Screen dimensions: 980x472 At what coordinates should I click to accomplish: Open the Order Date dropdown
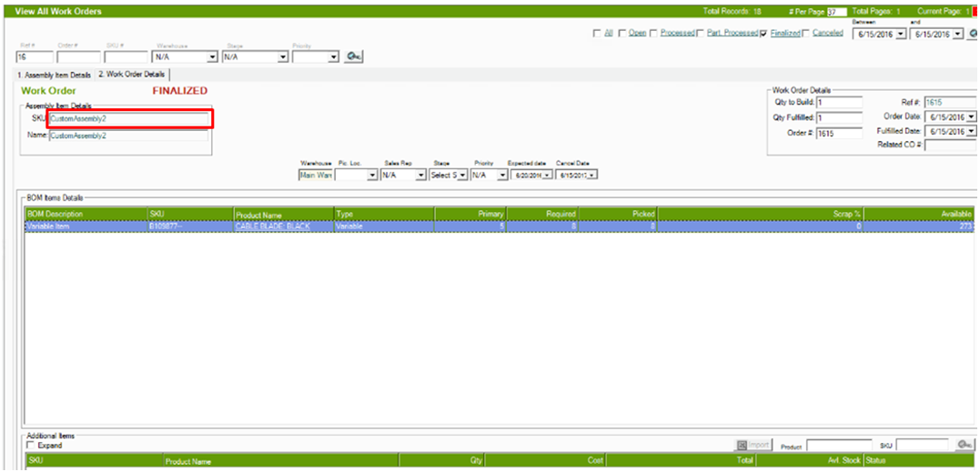tap(971, 116)
